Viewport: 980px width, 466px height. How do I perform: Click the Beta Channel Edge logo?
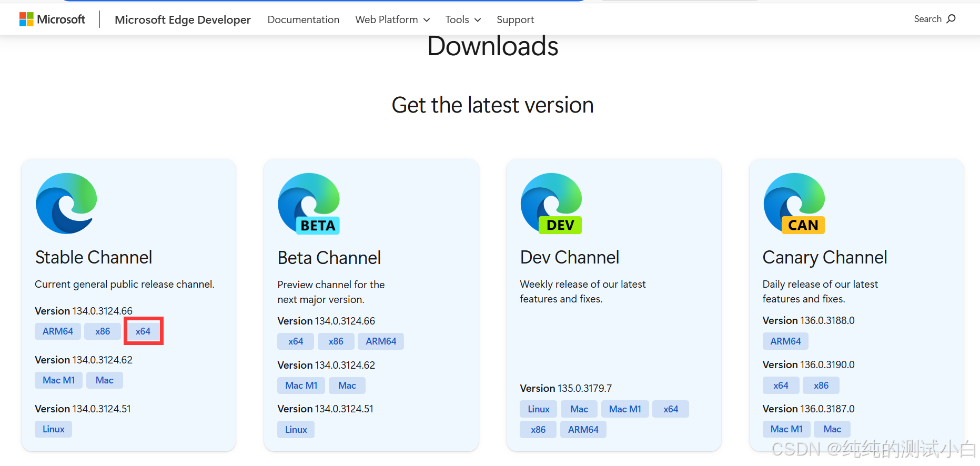pyautogui.click(x=309, y=204)
